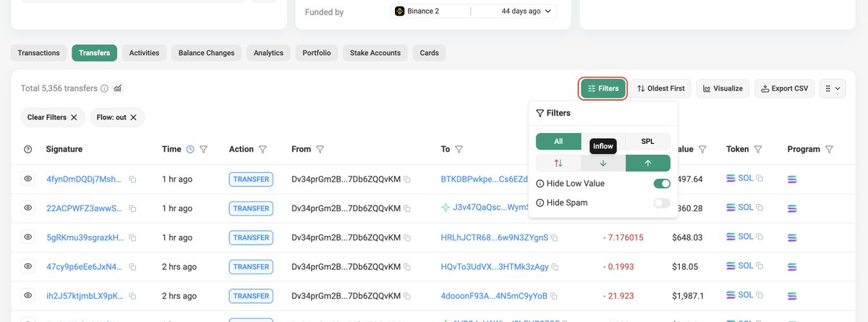
Task: Enable the Hide Spam switch
Action: pyautogui.click(x=662, y=203)
